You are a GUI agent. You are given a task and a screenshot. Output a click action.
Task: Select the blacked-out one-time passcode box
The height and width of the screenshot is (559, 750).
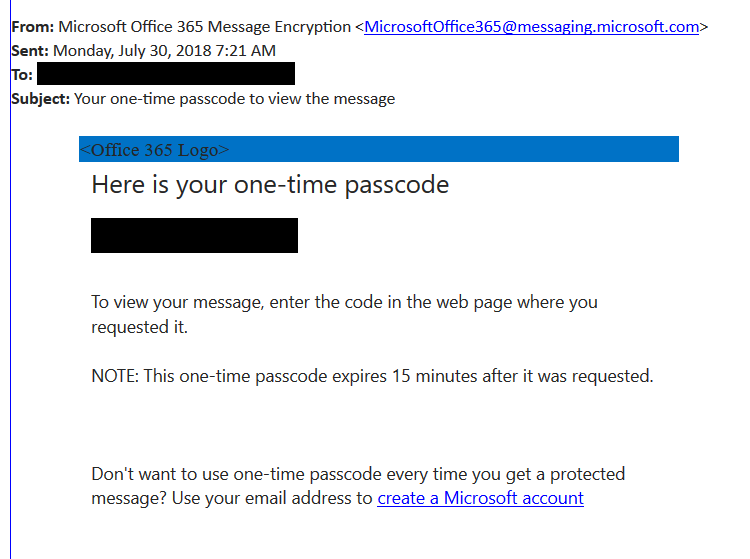pyautogui.click(x=194, y=235)
